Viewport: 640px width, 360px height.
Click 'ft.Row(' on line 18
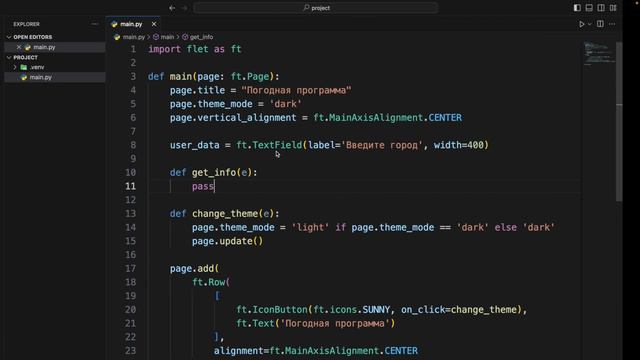pyautogui.click(x=211, y=282)
